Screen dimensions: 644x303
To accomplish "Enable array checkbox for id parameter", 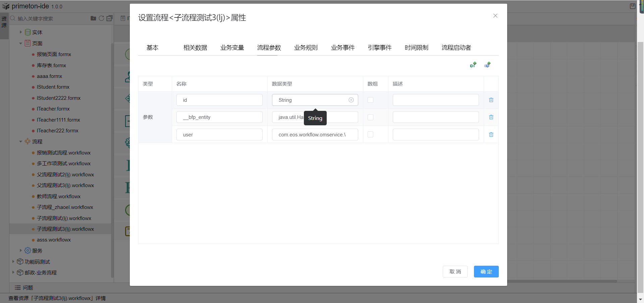I will [370, 100].
